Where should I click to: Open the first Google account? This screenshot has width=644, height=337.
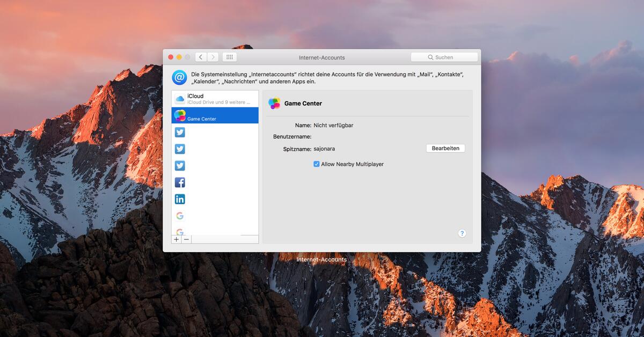coord(180,215)
